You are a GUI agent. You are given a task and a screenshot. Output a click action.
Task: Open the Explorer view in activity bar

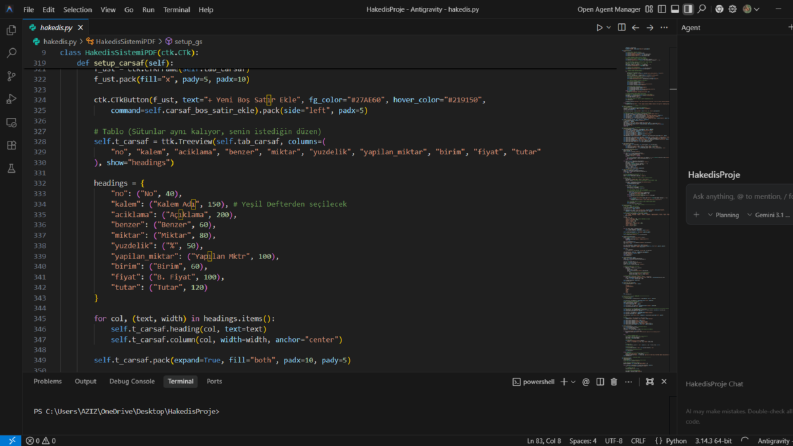click(x=11, y=30)
